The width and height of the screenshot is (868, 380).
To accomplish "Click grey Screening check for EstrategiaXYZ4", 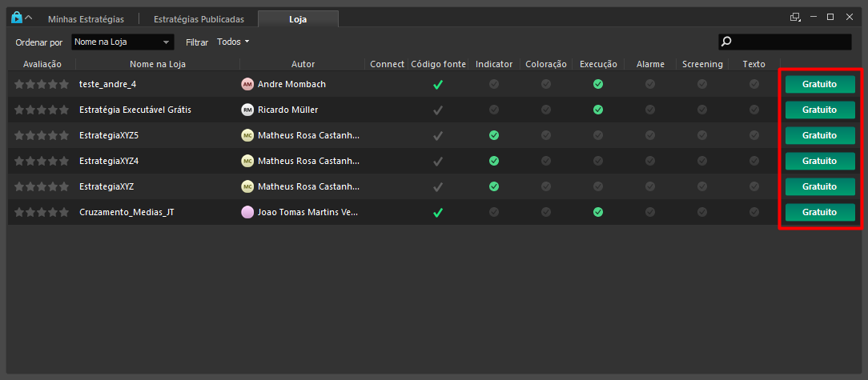I will [x=702, y=161].
